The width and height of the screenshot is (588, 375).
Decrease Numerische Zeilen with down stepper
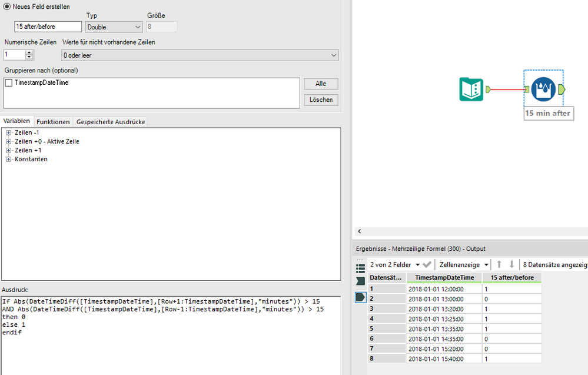[x=29, y=57]
